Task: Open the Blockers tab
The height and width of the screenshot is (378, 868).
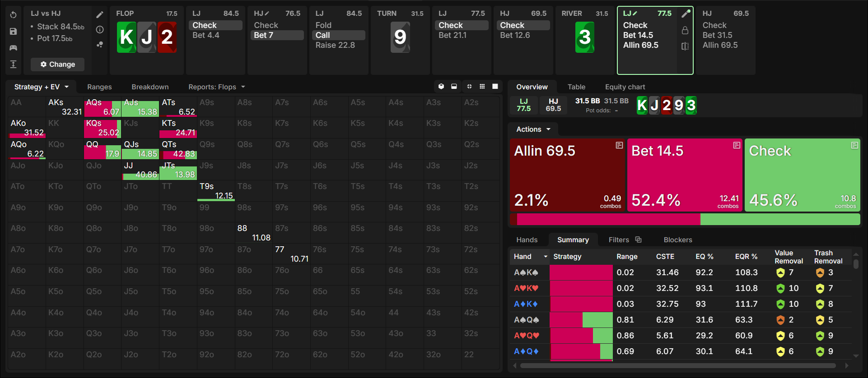Action: coord(678,240)
